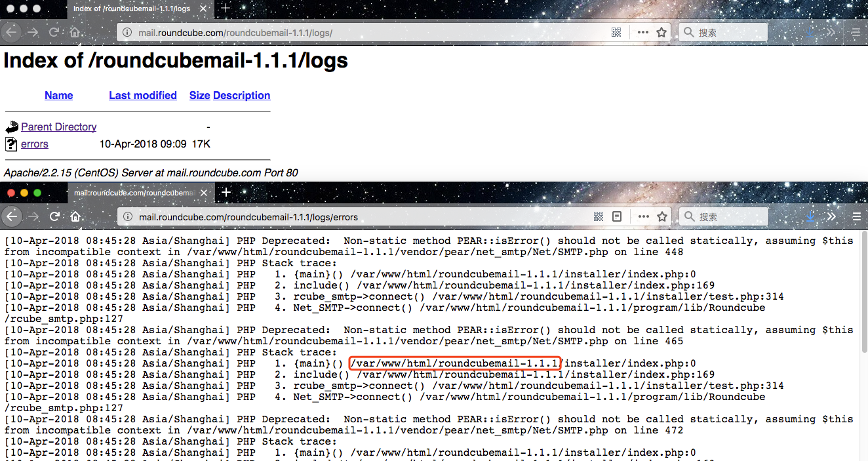The height and width of the screenshot is (461, 868).
Task: Click the page heading 'Index of /roundcubemail-1.1.1/logs'
Action: 176,61
